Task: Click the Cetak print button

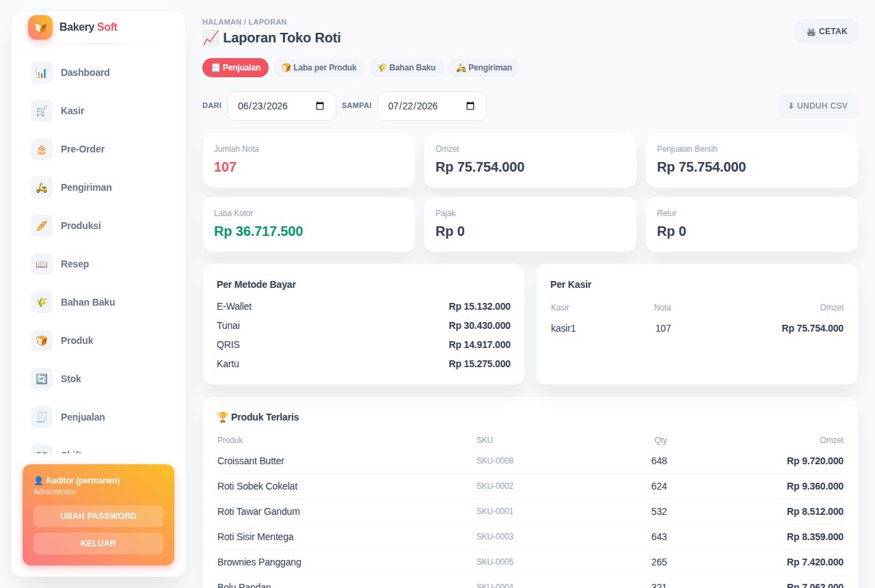Action: tap(826, 31)
